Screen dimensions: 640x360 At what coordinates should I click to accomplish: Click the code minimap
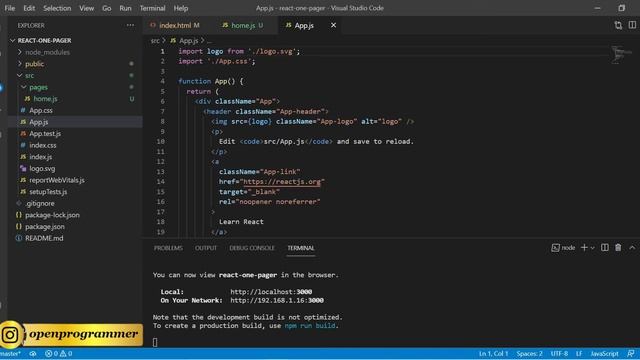pyautogui.click(x=621, y=54)
